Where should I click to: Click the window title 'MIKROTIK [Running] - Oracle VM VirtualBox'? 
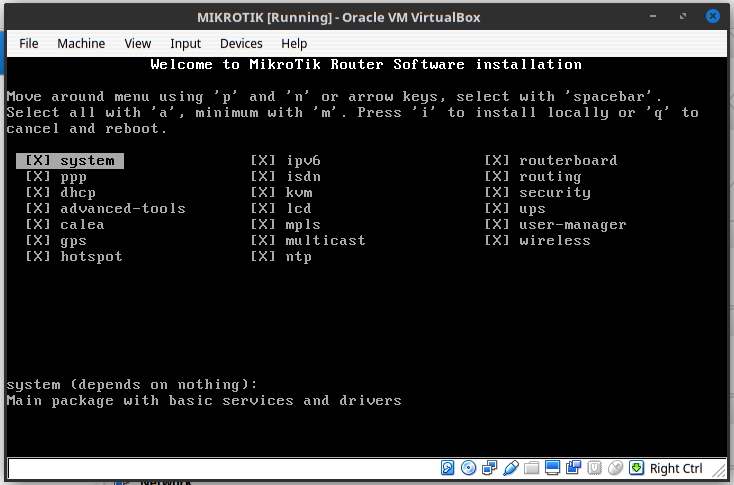point(338,17)
